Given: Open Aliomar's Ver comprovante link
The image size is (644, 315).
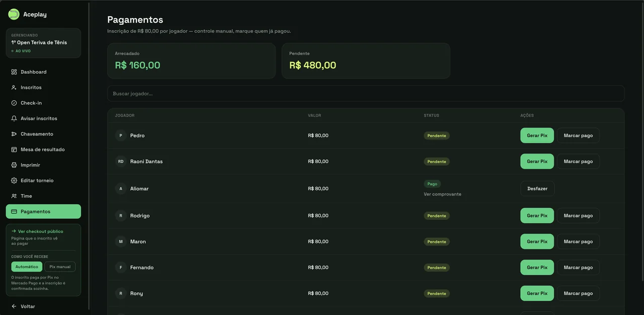Looking at the screenshot, I should [442, 194].
